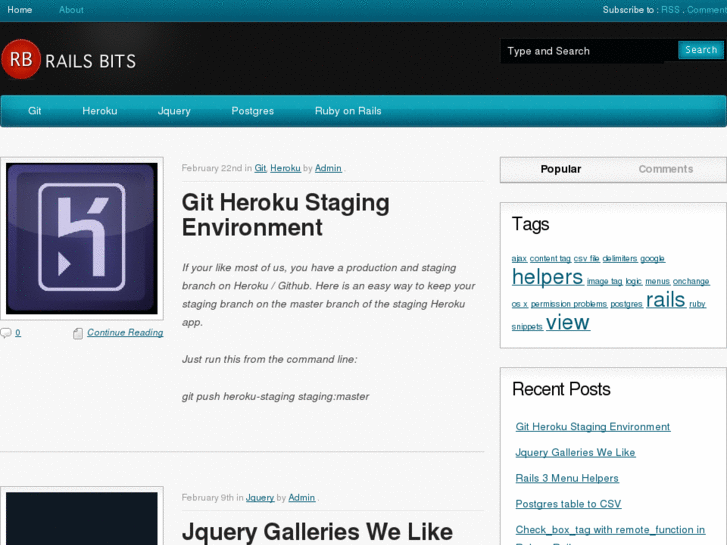Image resolution: width=727 pixels, height=545 pixels.
Task: Select the content tag tag
Action: pos(550,258)
